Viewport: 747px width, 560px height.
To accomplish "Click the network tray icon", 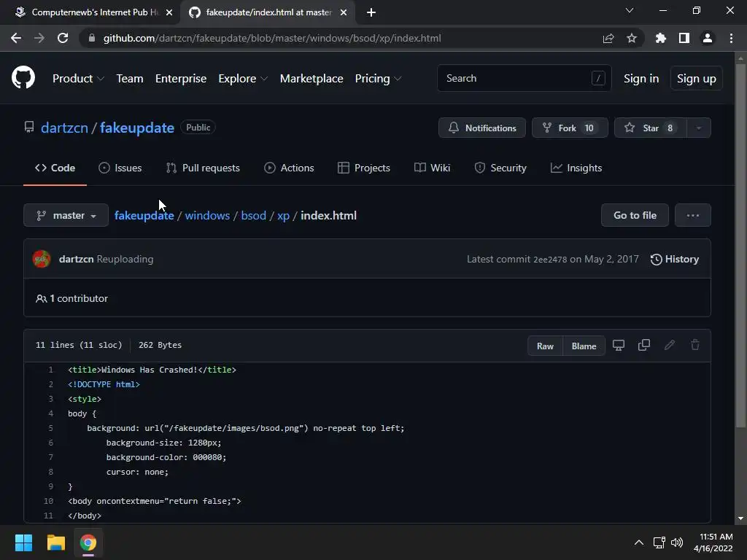I will [x=659, y=542].
